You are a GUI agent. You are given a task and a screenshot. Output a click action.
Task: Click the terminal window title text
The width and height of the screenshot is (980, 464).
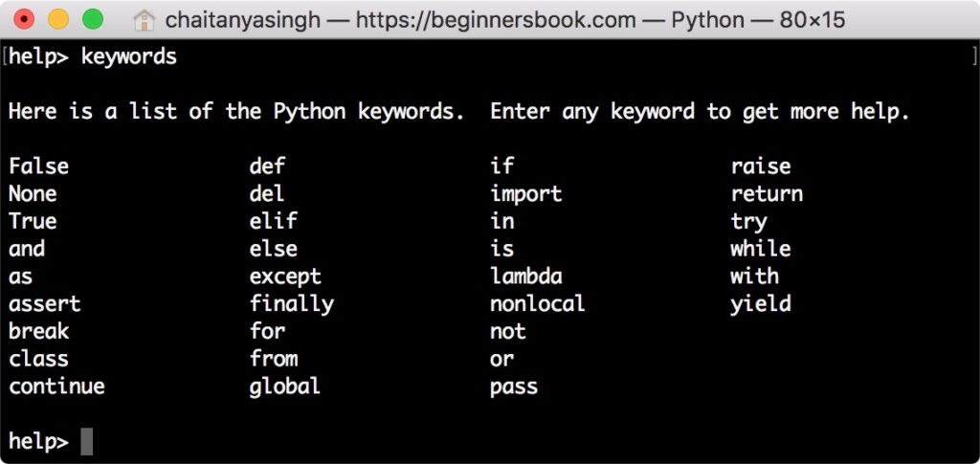click(x=505, y=20)
